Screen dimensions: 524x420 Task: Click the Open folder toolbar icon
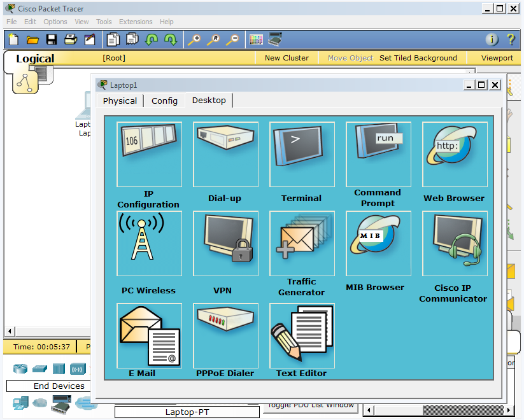32,39
